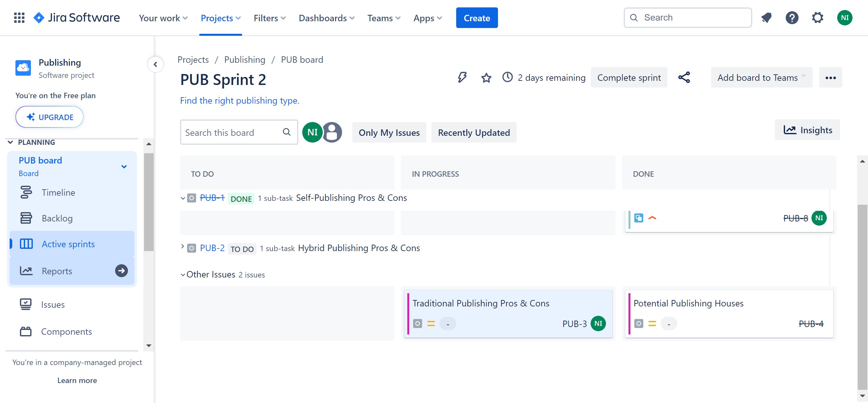Click the Complete sprint button

pos(628,78)
